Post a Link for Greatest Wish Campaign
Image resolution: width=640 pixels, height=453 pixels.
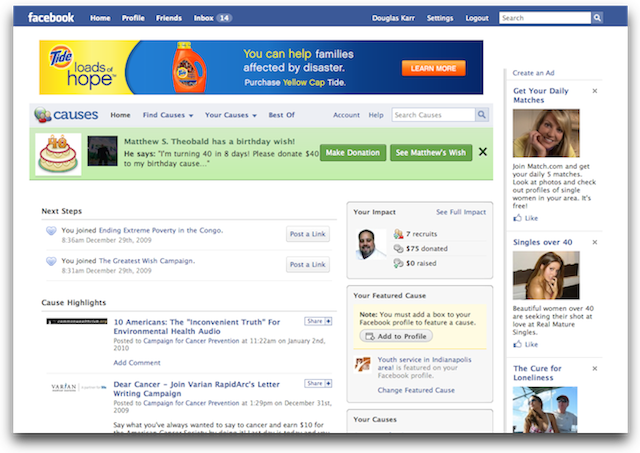click(x=307, y=264)
